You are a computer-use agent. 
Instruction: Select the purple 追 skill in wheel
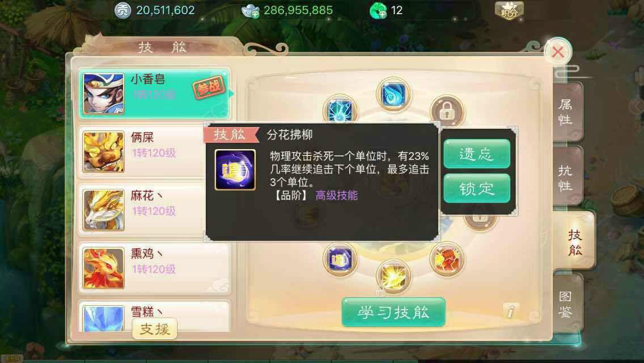(x=340, y=259)
